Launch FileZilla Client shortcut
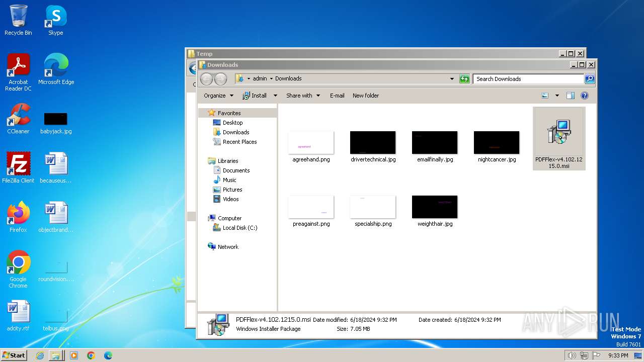 coord(18,167)
